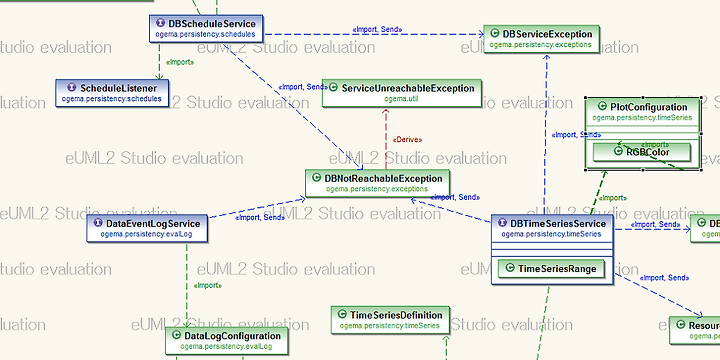Select PlotConfiguration class title
The width and height of the screenshot is (720, 360).
tap(649, 107)
